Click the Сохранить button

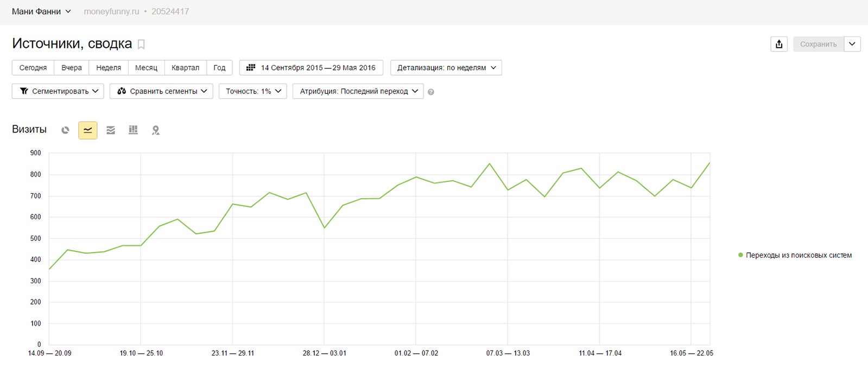[x=818, y=45]
